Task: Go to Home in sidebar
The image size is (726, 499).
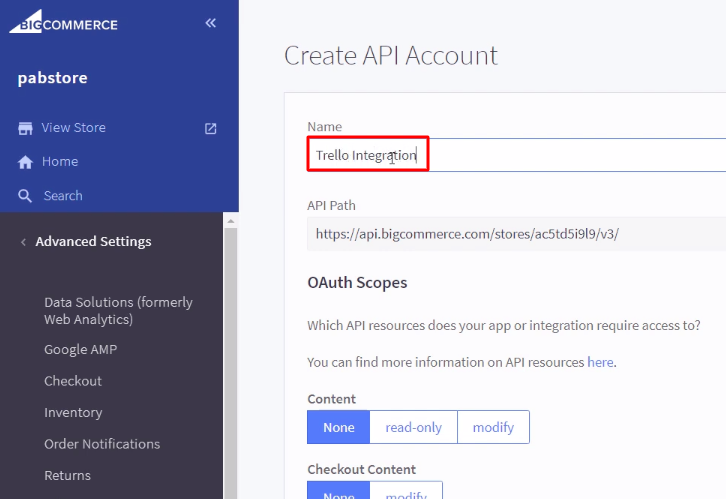Action: pos(60,162)
